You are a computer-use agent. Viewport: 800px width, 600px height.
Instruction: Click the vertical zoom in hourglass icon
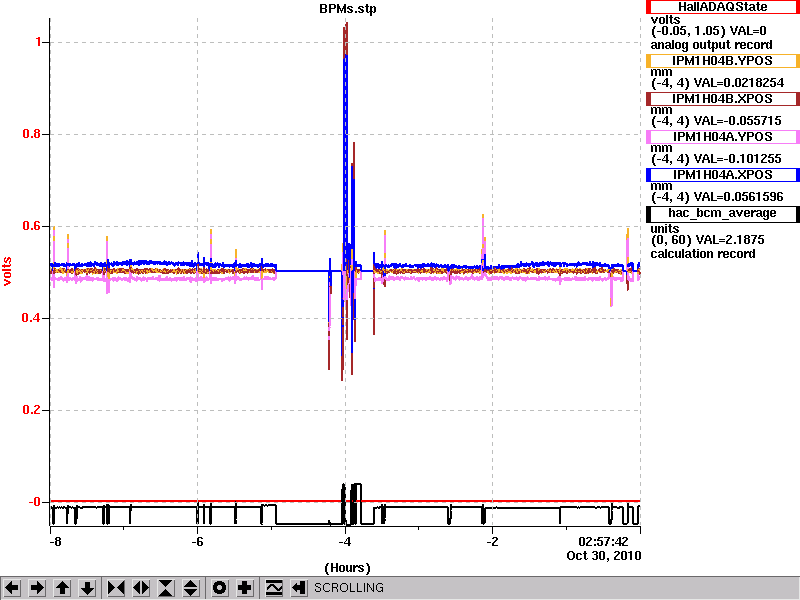click(x=166, y=588)
